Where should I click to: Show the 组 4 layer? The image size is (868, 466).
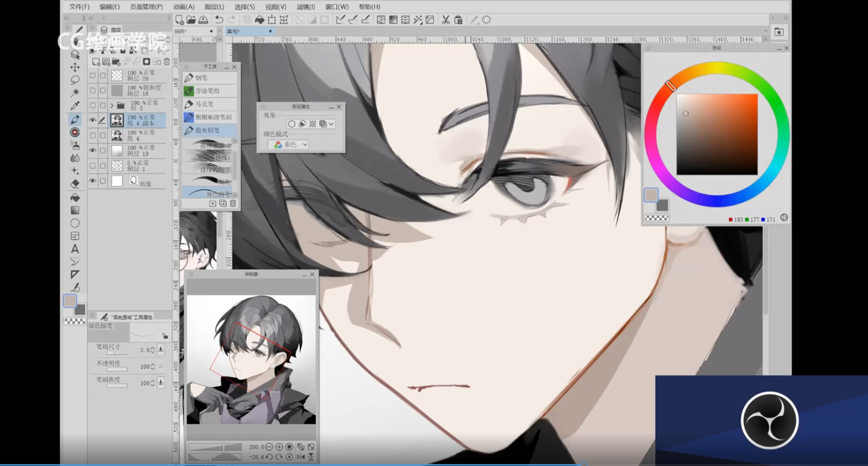92,135
